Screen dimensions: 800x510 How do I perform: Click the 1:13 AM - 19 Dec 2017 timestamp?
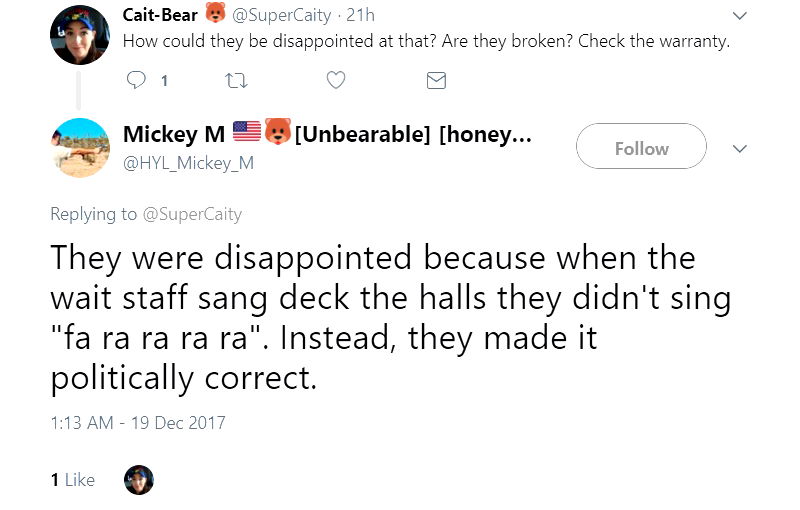click(138, 422)
